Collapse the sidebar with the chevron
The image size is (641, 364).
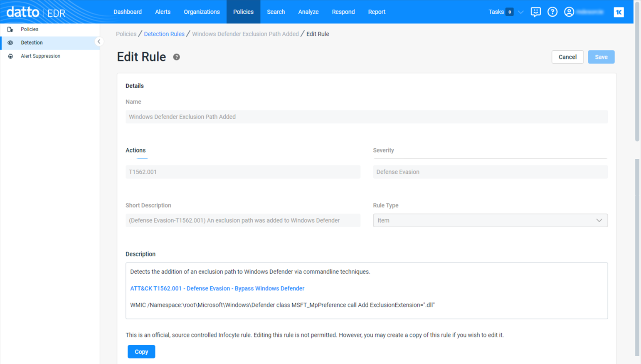[99, 42]
